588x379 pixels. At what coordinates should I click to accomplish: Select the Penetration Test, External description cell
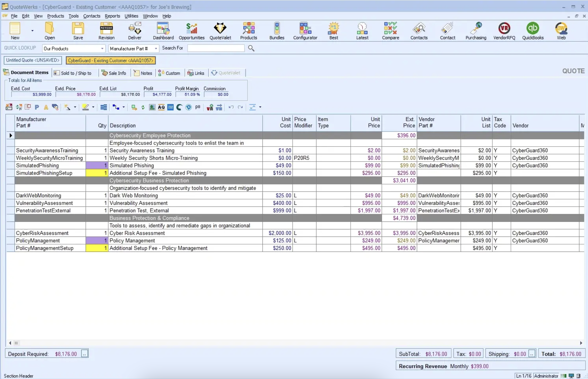[185, 211]
